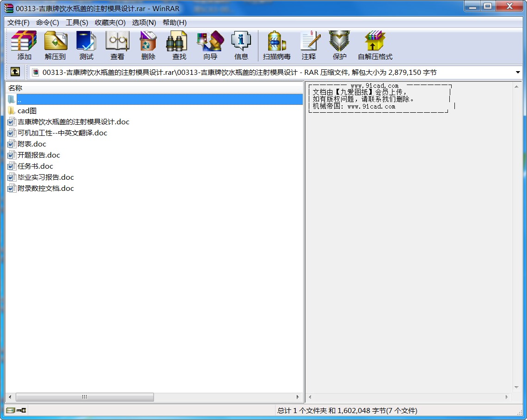Viewport: 527px width, 420px height.
Task: Select the 毕业实习报告.doc file name
Action: tap(46, 177)
